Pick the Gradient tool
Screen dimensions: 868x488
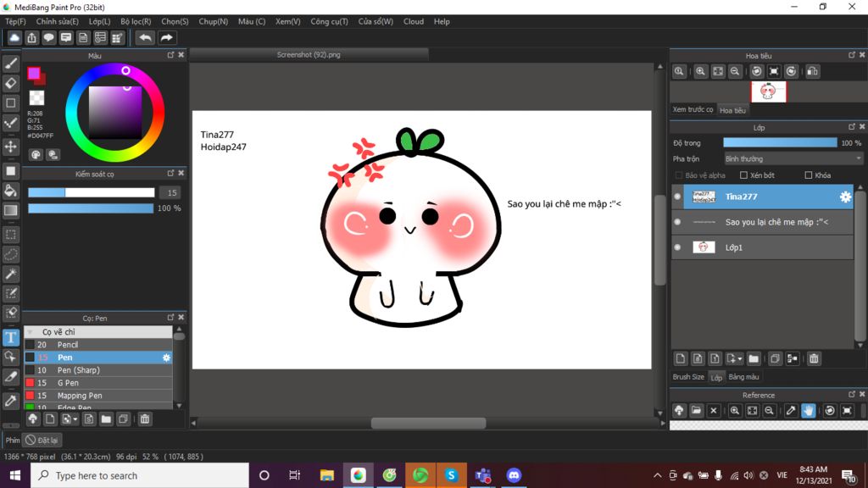pyautogui.click(x=10, y=210)
